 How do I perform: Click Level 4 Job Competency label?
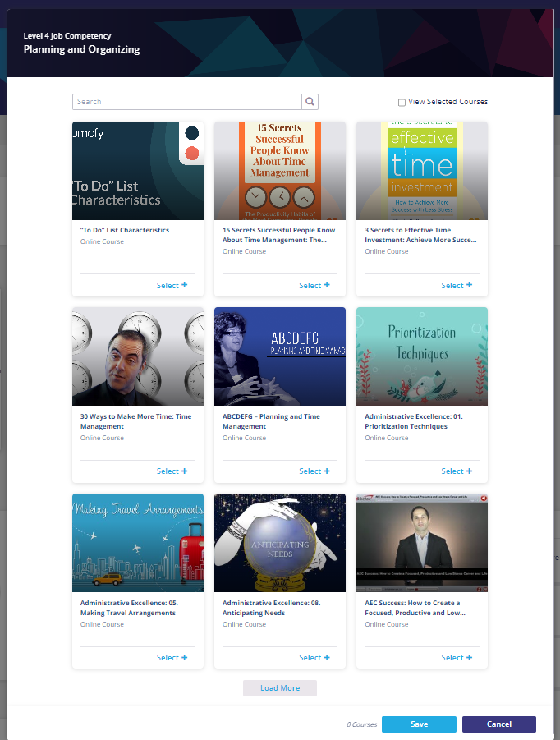67,36
